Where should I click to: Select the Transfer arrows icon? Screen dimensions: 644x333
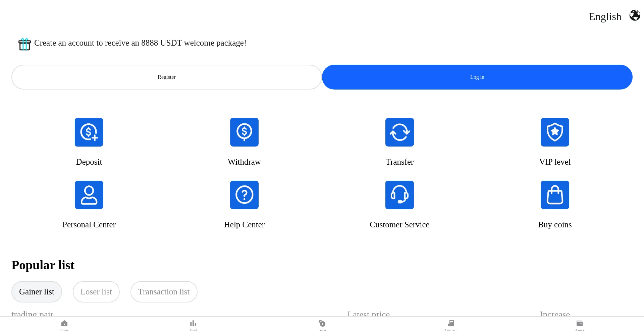point(399,132)
